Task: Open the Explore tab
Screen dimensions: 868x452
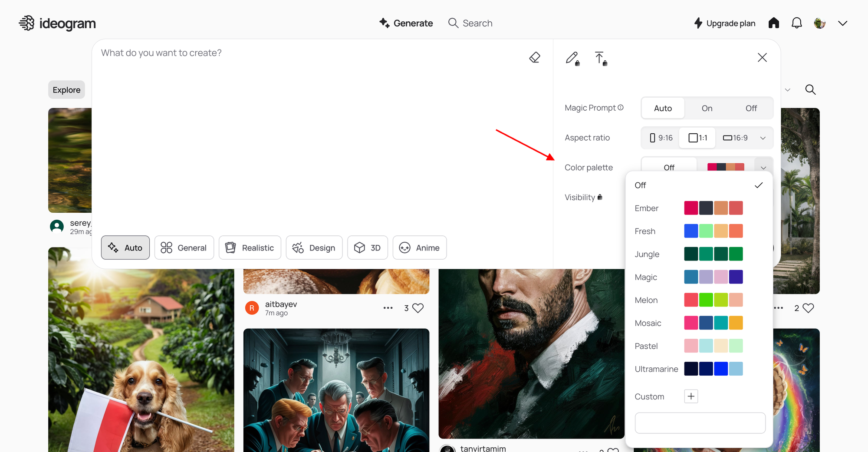Action: pyautogui.click(x=66, y=90)
